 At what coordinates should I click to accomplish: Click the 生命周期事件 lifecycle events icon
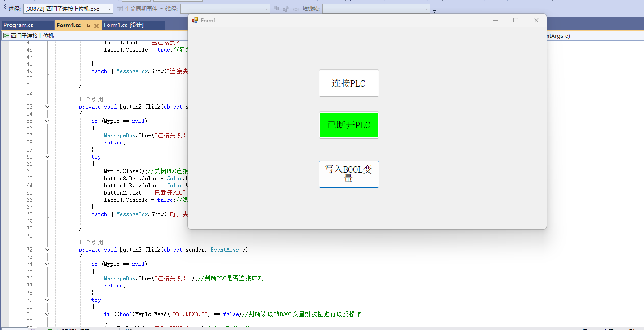point(120,9)
